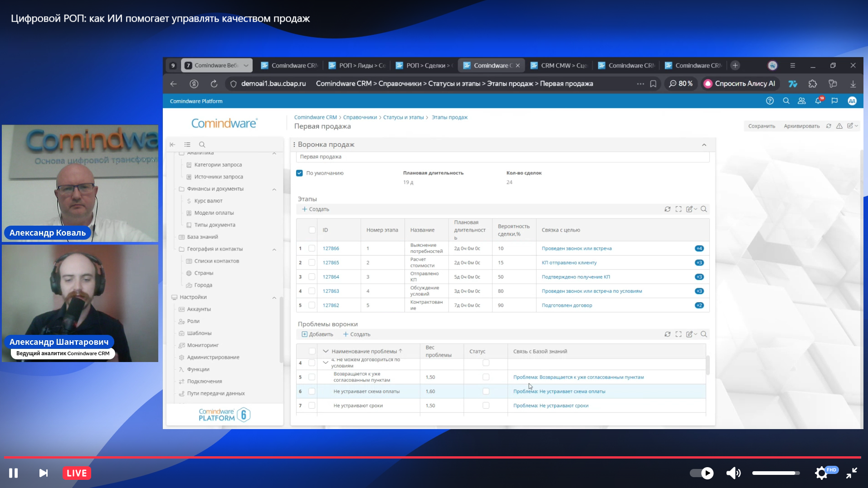Screen dimensions: 868x488
Task: Open user avatar profile menu
Action: [x=852, y=101]
